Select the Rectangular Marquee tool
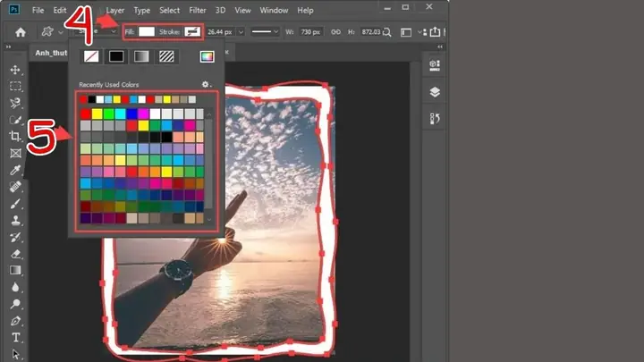 15,86
